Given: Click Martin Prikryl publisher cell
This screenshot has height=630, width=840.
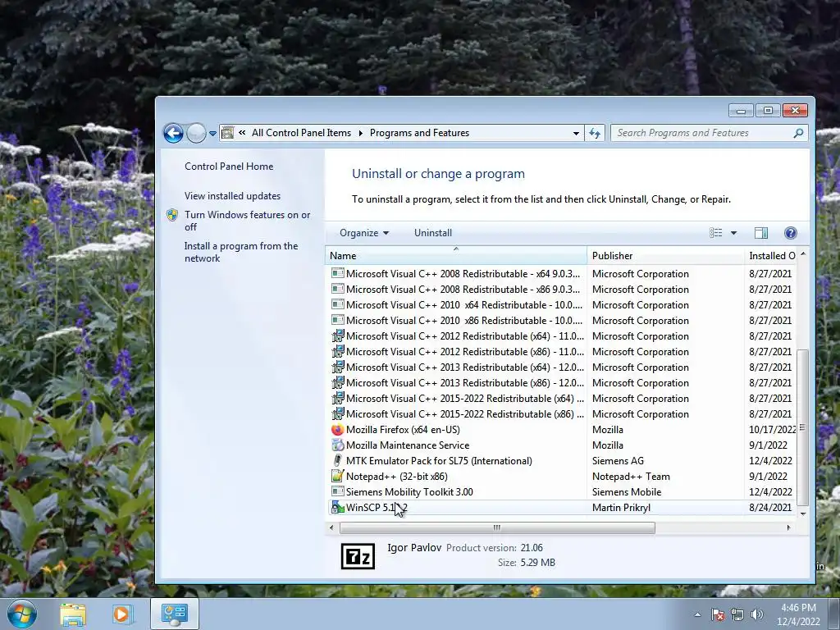Looking at the screenshot, I should coord(621,507).
